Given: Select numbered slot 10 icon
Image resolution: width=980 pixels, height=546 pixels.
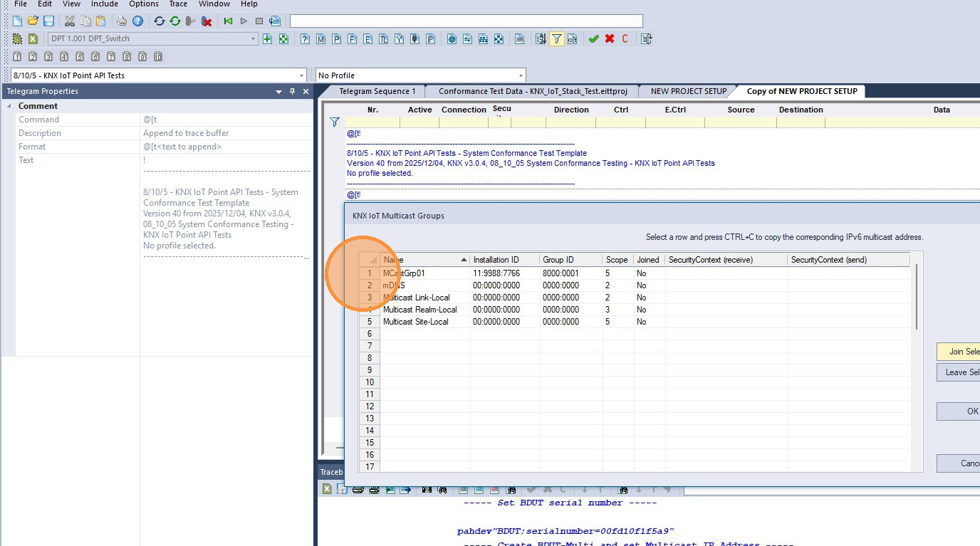Looking at the screenshot, I should coord(158,56).
